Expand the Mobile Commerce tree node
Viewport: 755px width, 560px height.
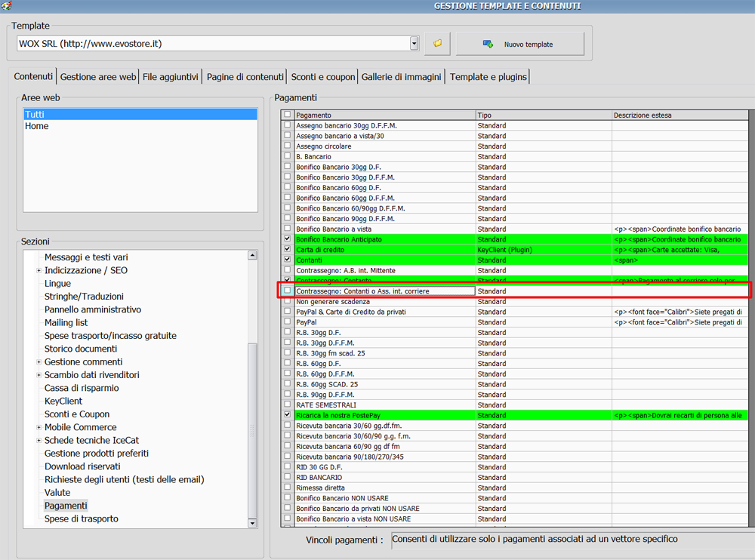coord(39,427)
